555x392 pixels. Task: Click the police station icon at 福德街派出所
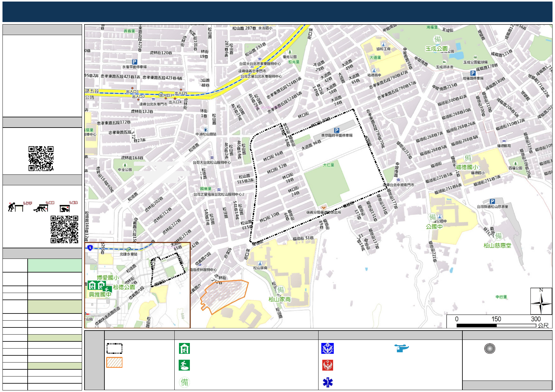[x=323, y=207]
